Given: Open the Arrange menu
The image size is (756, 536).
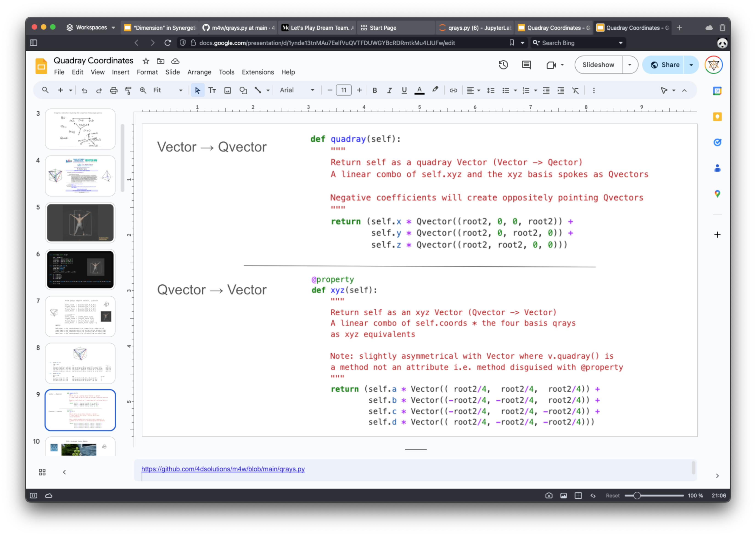Looking at the screenshot, I should click(x=199, y=72).
